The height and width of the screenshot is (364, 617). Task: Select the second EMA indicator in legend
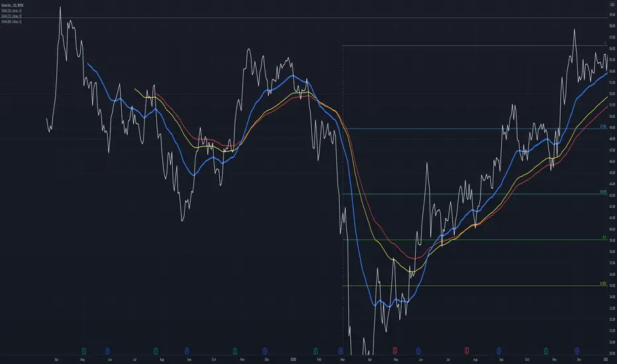click(11, 16)
